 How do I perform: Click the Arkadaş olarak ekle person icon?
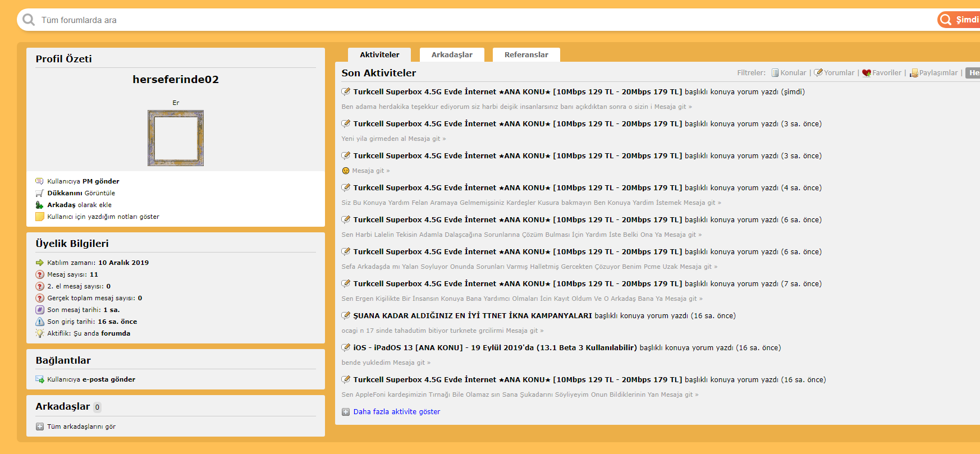[39, 205]
